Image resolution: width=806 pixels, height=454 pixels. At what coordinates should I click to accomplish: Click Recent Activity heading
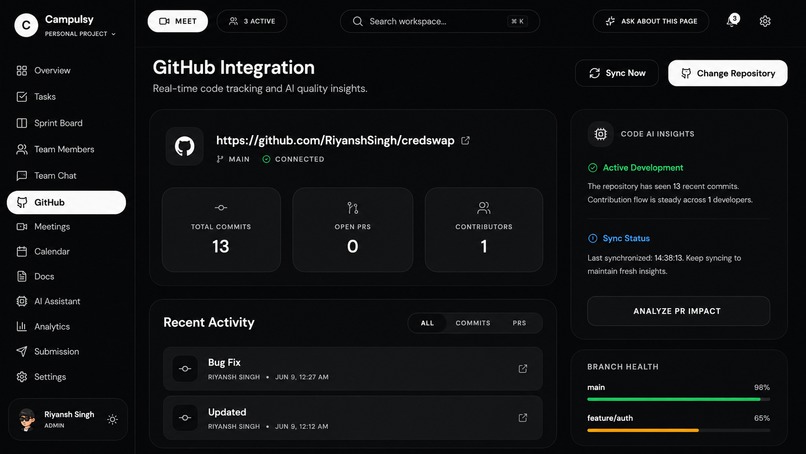click(x=209, y=322)
